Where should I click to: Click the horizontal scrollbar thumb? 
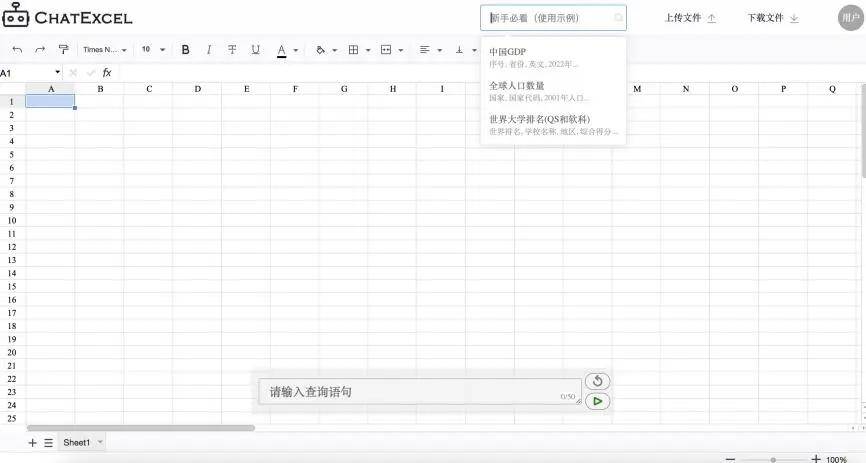click(141, 428)
